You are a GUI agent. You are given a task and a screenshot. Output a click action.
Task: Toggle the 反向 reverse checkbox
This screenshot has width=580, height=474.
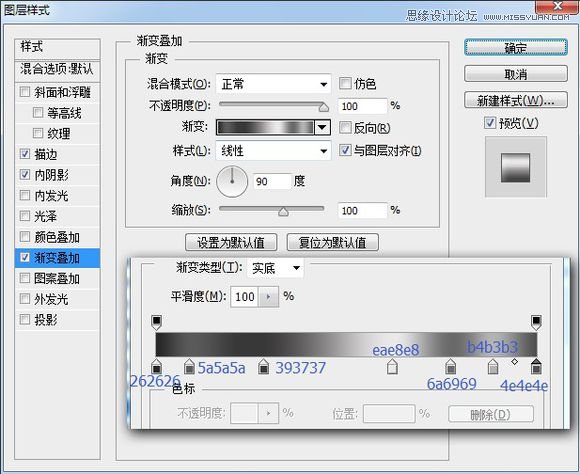click(x=345, y=128)
